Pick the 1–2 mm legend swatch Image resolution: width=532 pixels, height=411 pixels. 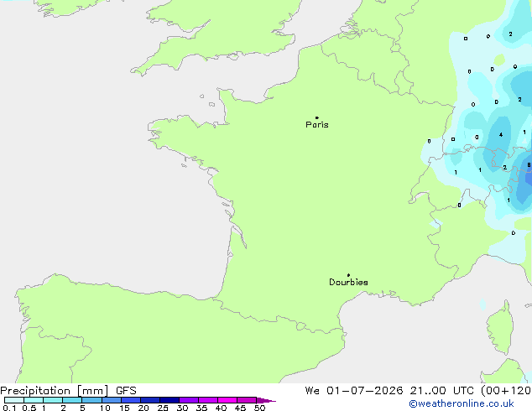[53, 400]
